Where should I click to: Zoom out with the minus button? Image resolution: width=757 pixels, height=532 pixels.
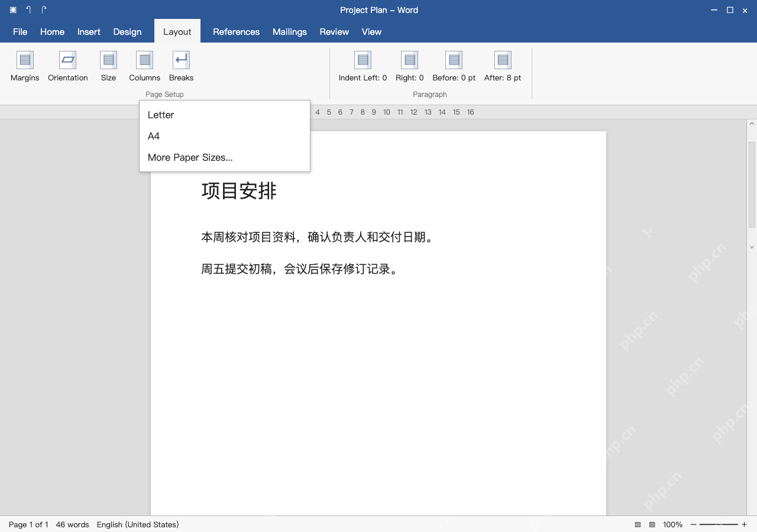click(694, 524)
